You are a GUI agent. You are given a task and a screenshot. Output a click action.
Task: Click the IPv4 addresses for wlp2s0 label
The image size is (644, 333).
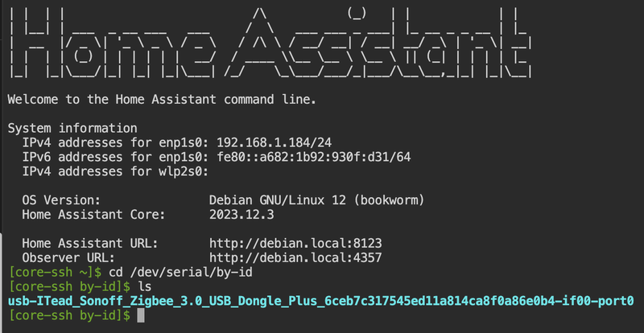point(115,171)
